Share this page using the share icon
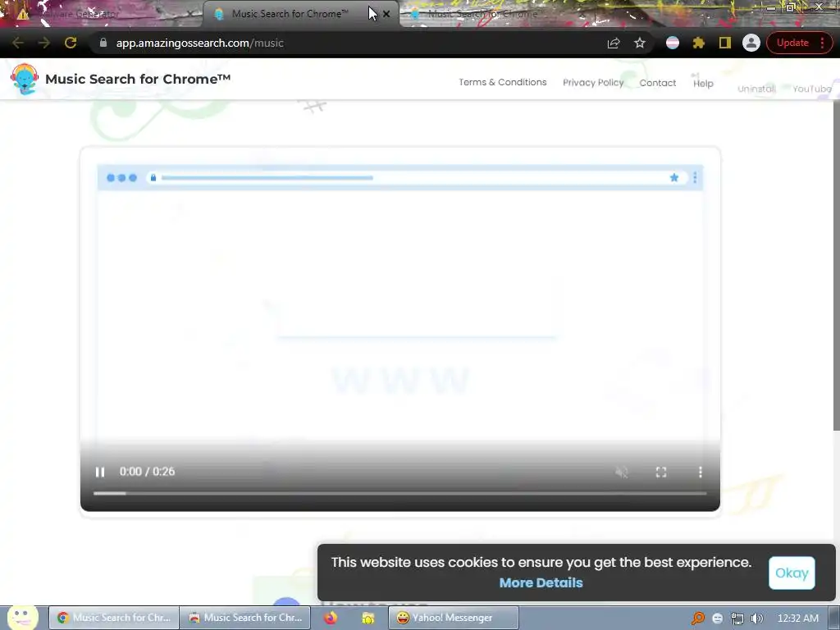The height and width of the screenshot is (630, 840). click(614, 43)
